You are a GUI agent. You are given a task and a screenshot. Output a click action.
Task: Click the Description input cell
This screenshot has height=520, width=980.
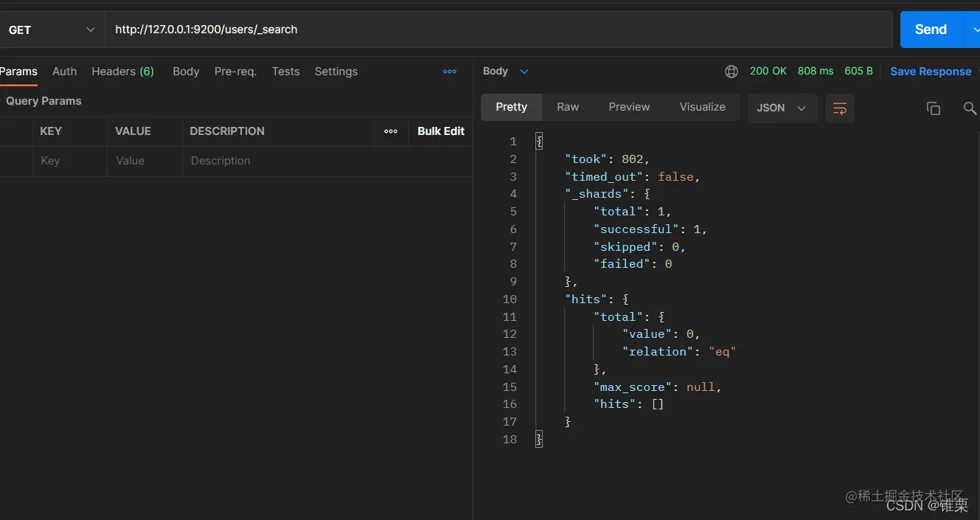[327, 161]
